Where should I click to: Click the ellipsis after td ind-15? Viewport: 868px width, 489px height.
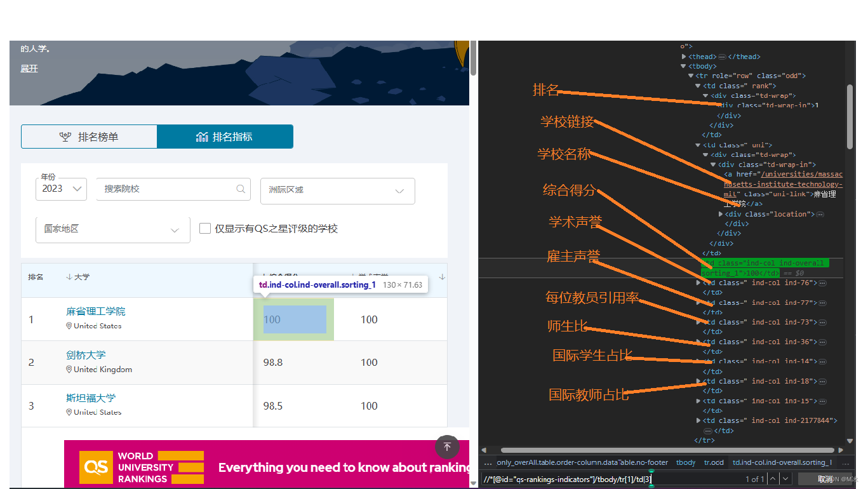click(823, 401)
